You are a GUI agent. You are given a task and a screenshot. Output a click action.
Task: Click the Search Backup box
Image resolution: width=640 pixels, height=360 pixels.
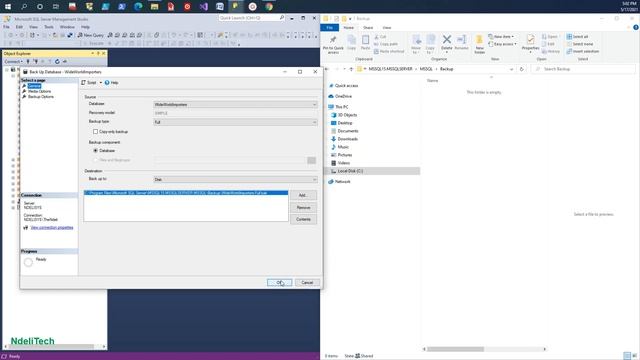point(584,69)
